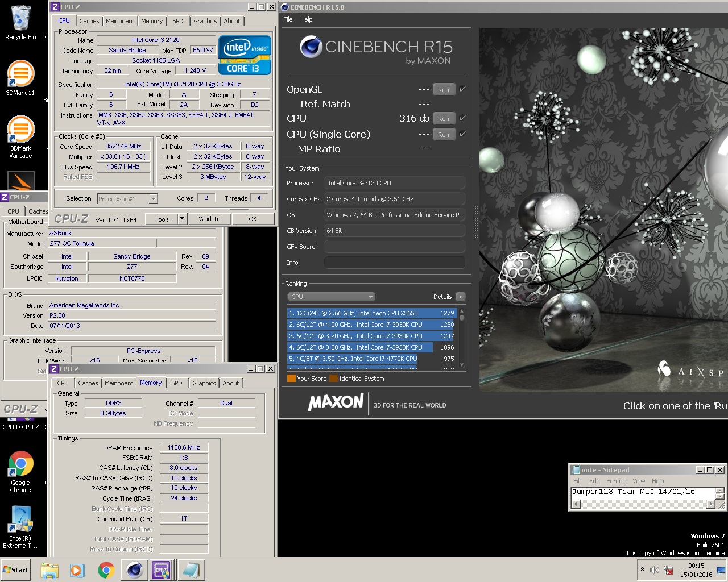This screenshot has width=728, height=582.
Task: Open Memory tab in bottom CPU-Z window
Action: pos(151,383)
